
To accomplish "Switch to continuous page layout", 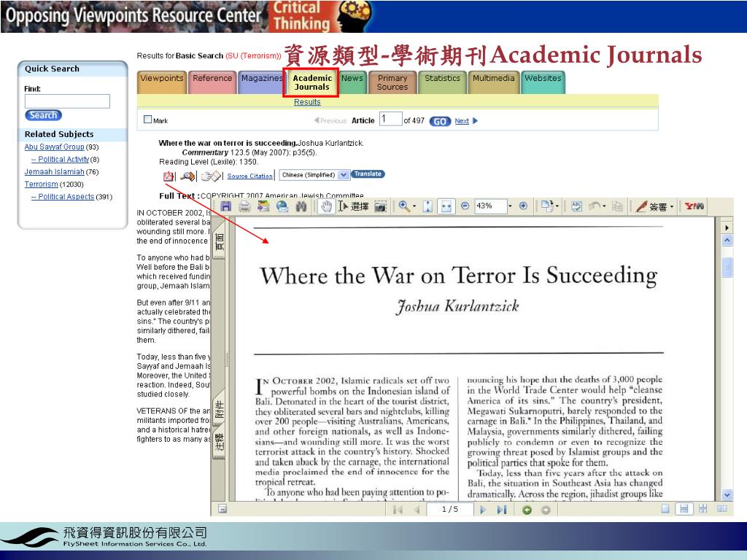I will point(684,509).
